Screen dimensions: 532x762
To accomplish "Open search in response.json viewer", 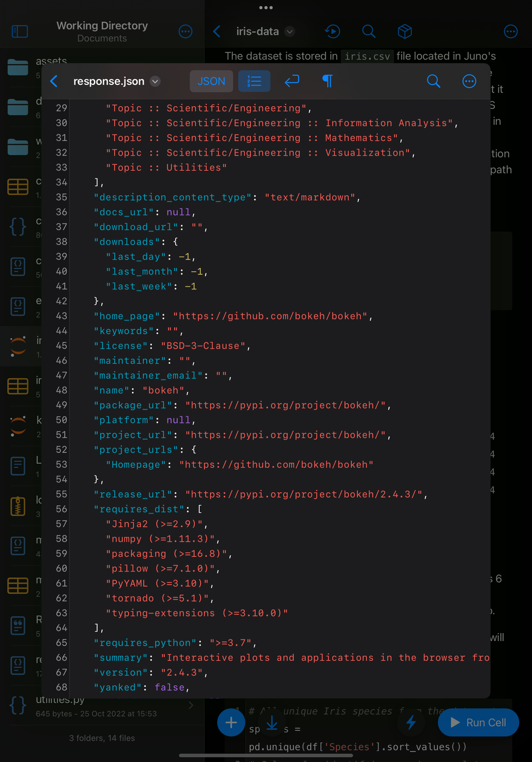I will point(433,82).
